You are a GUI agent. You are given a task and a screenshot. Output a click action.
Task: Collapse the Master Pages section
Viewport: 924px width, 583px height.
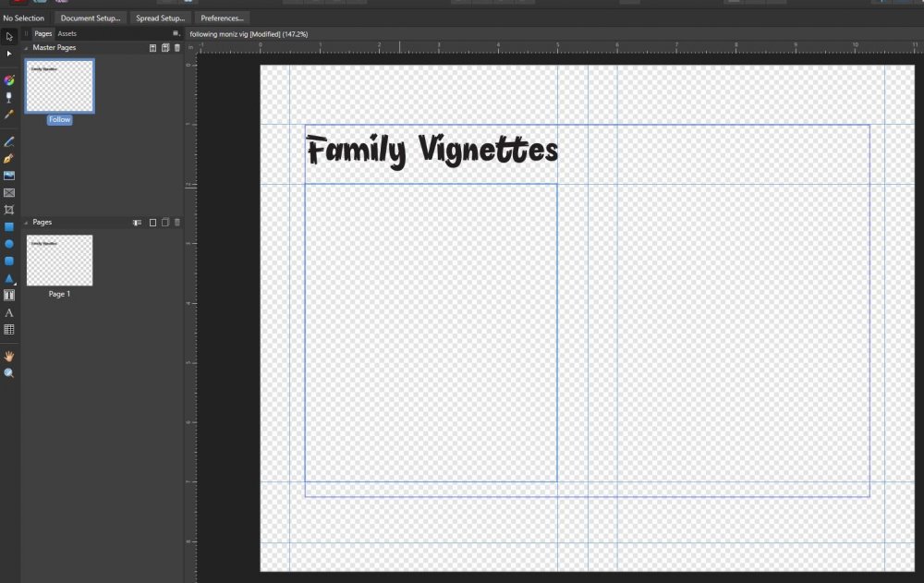click(26, 47)
